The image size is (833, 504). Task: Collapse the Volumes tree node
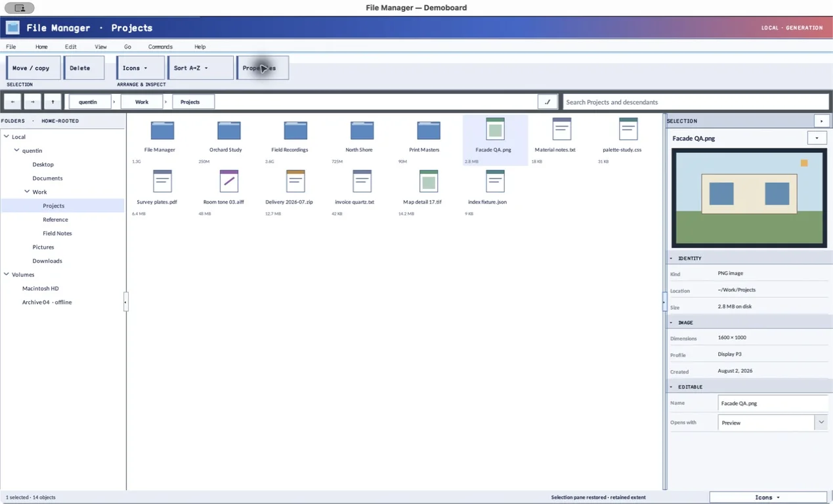coord(7,274)
